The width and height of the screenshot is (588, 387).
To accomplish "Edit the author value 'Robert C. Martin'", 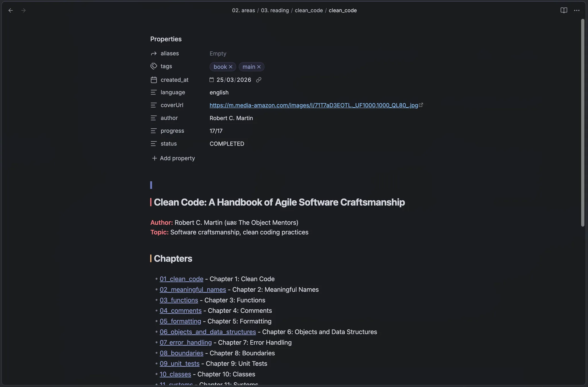I will [231, 118].
